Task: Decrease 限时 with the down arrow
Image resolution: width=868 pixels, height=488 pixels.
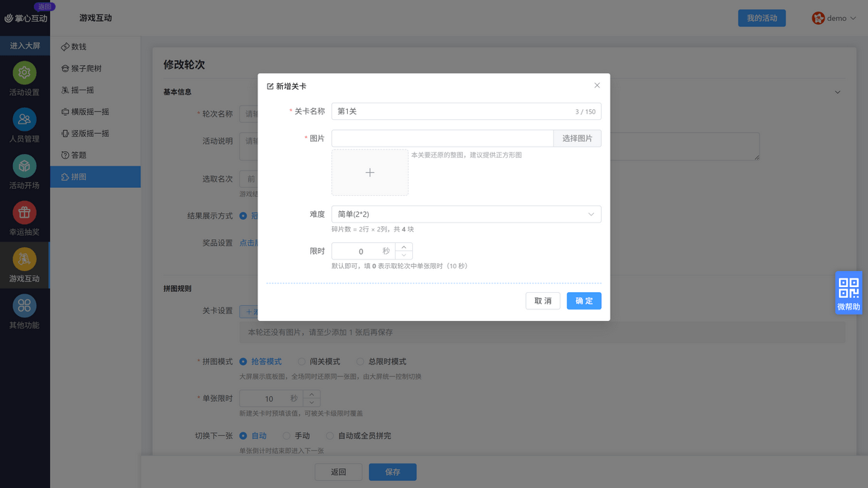Action: click(x=404, y=256)
